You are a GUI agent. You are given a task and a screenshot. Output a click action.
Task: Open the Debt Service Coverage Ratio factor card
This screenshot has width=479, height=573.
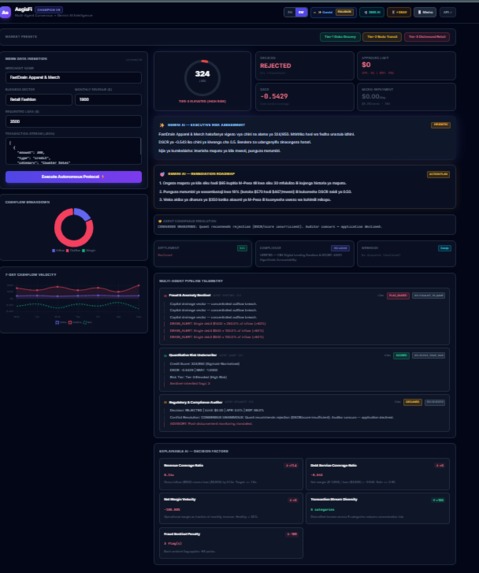pos(378,474)
